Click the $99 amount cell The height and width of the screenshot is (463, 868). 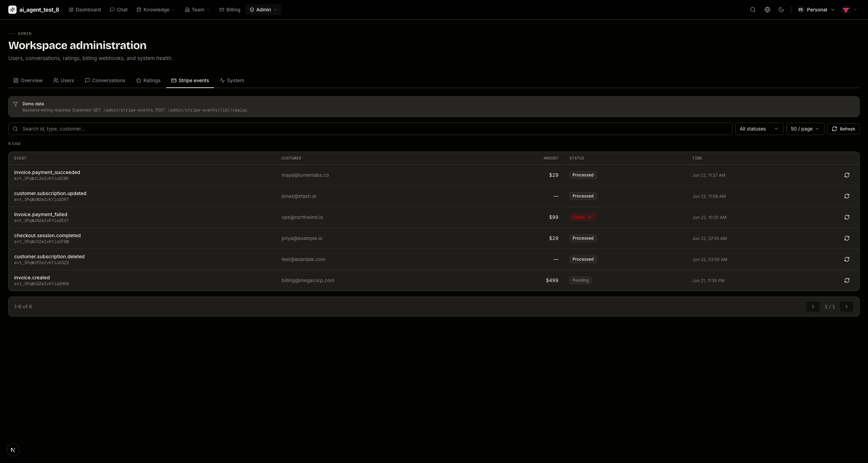coord(554,217)
